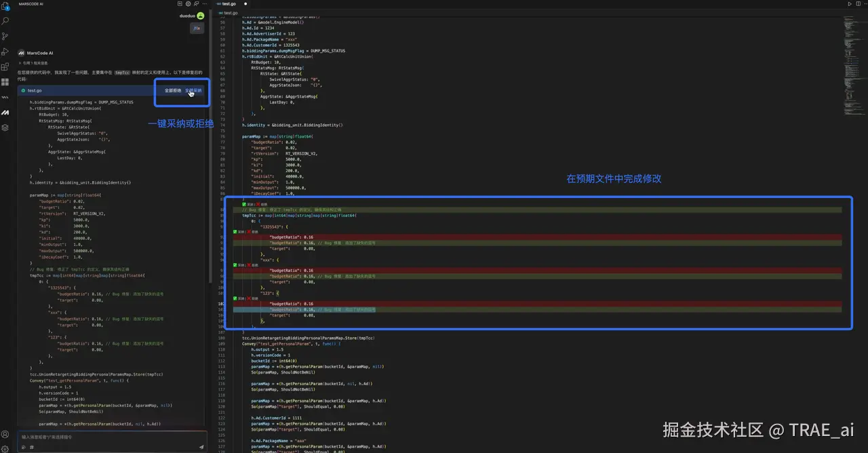This screenshot has height=453, width=868.
Task: Click h.Ad.PackageName = "aaa" line in editor
Action: click(279, 441)
